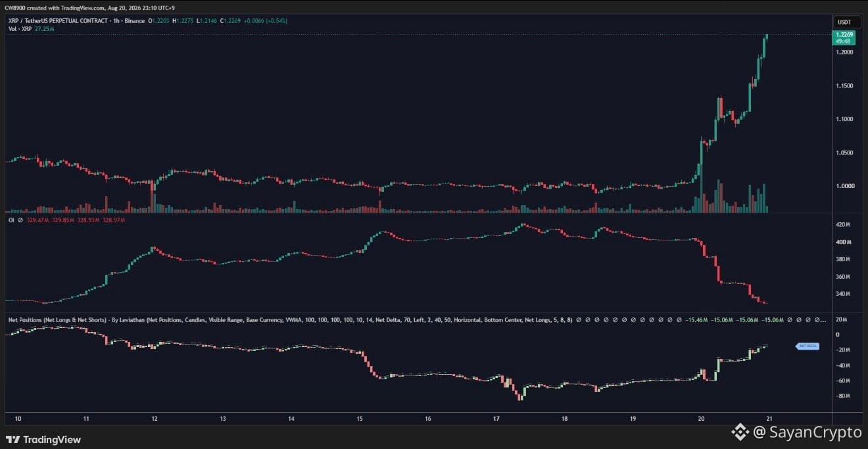
Task: Click the OI value 329.47M
Action: (x=37, y=219)
